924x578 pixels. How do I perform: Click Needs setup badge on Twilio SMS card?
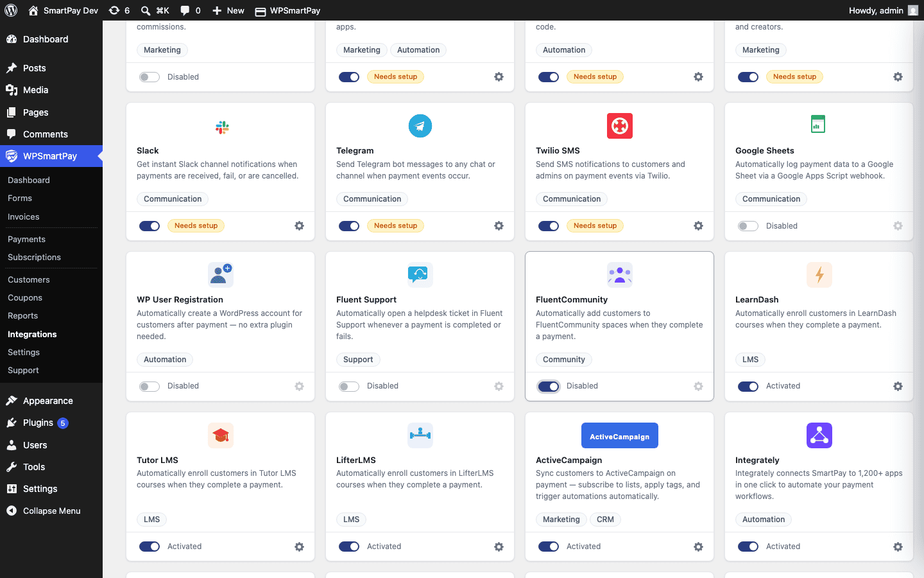595,225
